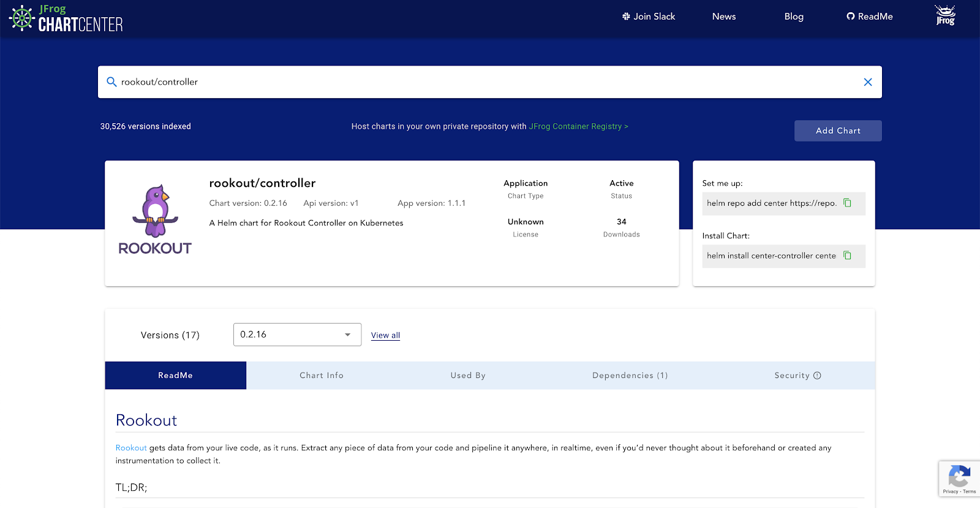Viewport: 980px width, 508px height.
Task: Click the Rookout bird logo
Action: click(155, 219)
